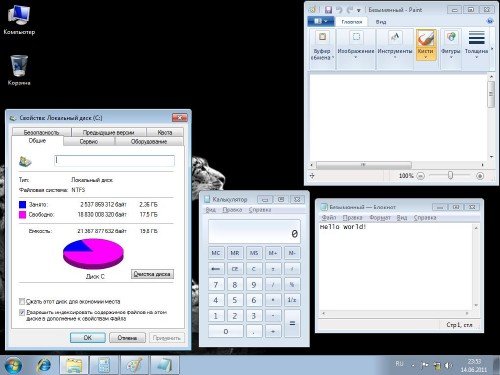Expand the Image (Изображение) dropdown in Paint
Image resolution: width=500 pixels, height=375 pixels.
click(x=356, y=45)
